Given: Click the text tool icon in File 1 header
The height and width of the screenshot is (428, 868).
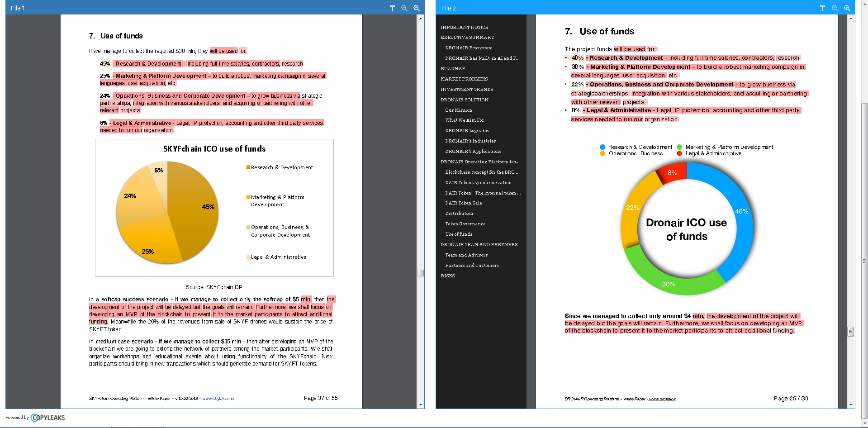Looking at the screenshot, I should 392,8.
